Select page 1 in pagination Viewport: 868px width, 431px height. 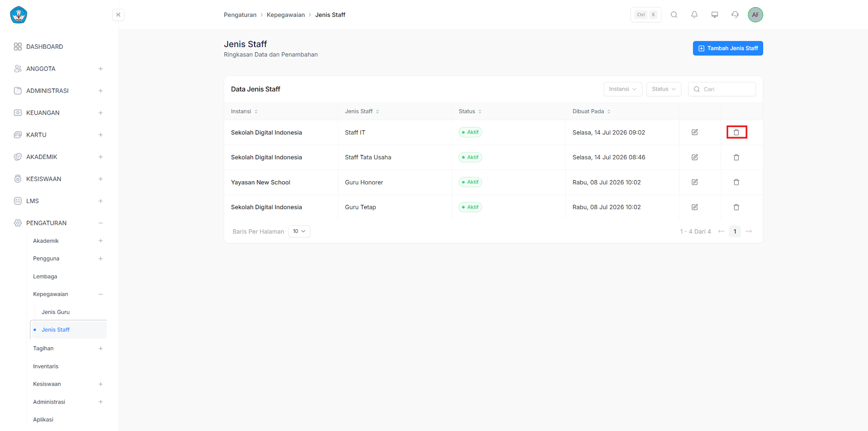[x=735, y=231]
